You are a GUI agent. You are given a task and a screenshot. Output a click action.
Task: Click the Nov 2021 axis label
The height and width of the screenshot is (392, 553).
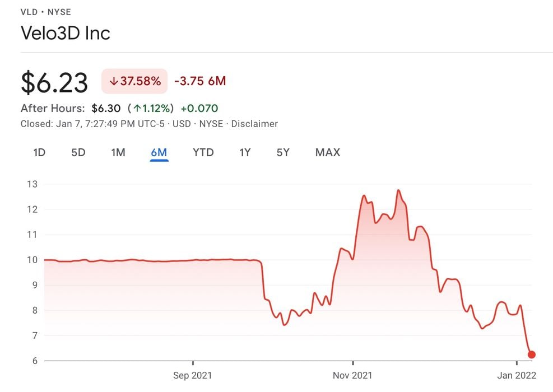tap(353, 376)
